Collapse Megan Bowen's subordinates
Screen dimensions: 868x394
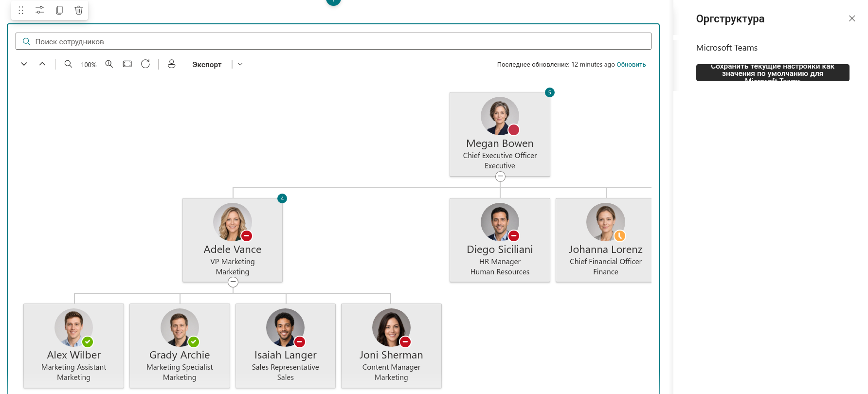click(500, 177)
